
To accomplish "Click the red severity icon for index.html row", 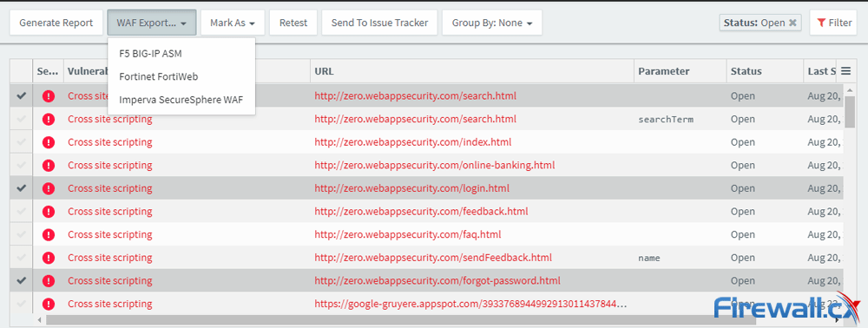I will click(x=49, y=142).
